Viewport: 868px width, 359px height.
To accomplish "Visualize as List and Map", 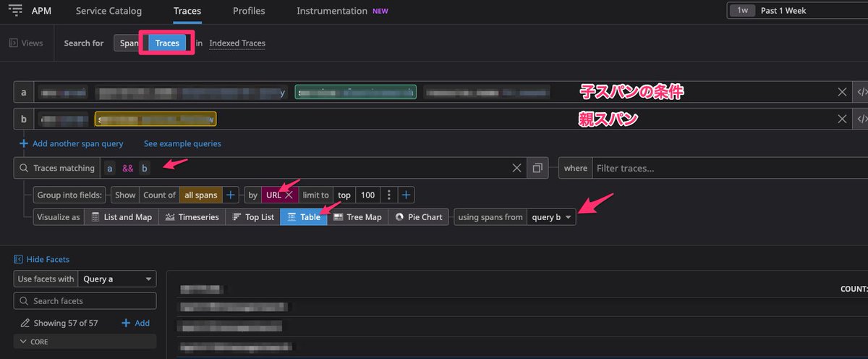I will [x=122, y=217].
